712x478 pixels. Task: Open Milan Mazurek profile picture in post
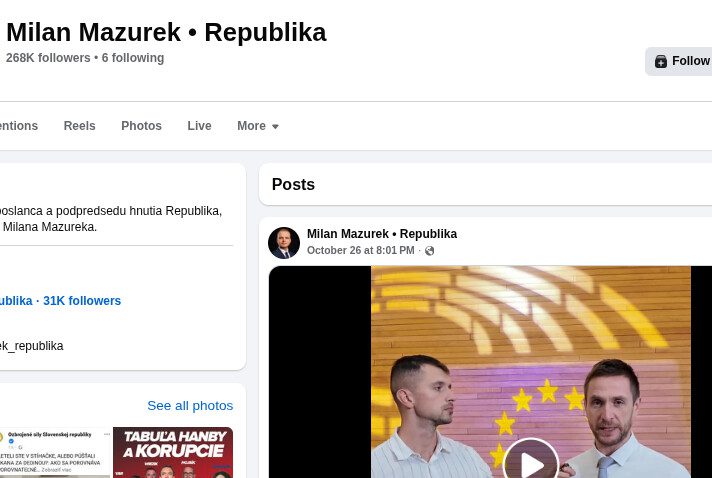coord(284,243)
